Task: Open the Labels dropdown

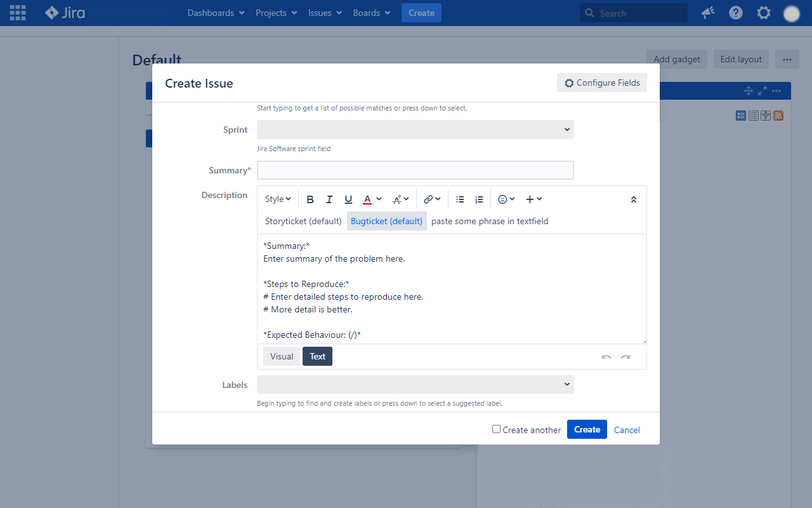Action: (x=415, y=384)
